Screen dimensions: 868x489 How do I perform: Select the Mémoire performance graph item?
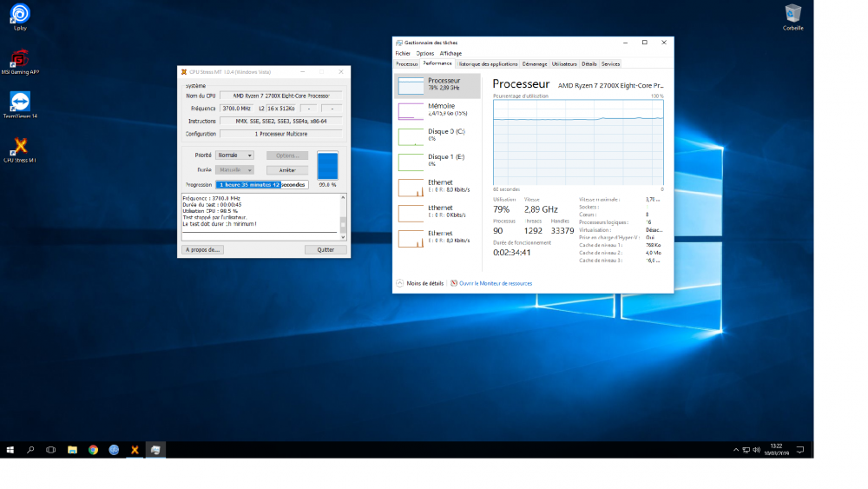pyautogui.click(x=437, y=109)
